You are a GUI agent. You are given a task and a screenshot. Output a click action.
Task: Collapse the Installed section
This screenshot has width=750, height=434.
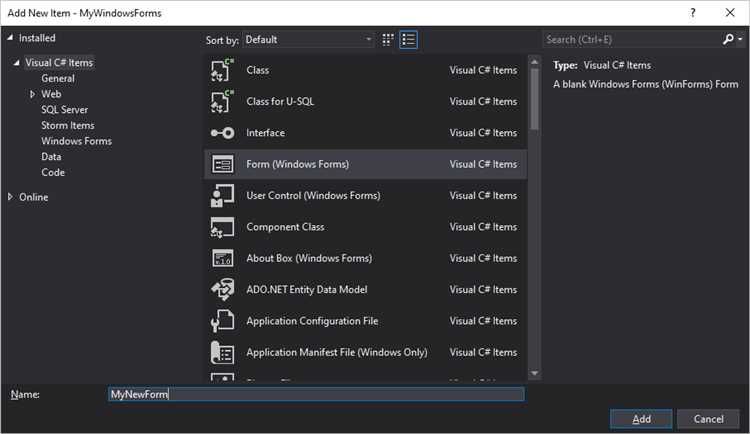11,38
